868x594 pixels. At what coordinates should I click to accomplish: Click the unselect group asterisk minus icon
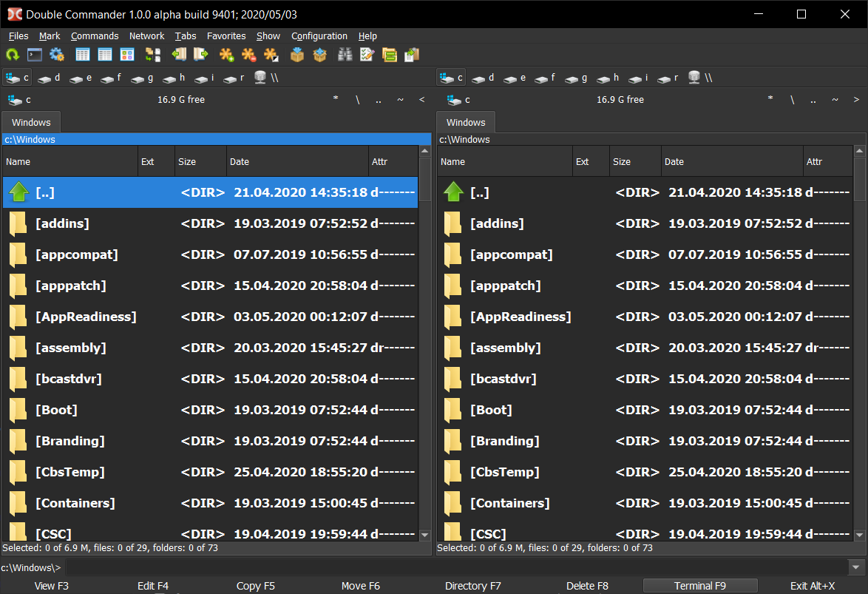point(248,55)
